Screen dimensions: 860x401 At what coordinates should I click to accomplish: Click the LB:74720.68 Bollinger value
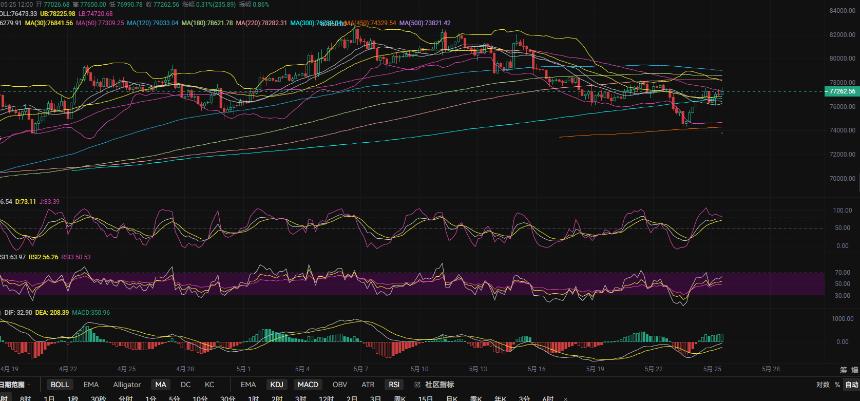coord(97,13)
